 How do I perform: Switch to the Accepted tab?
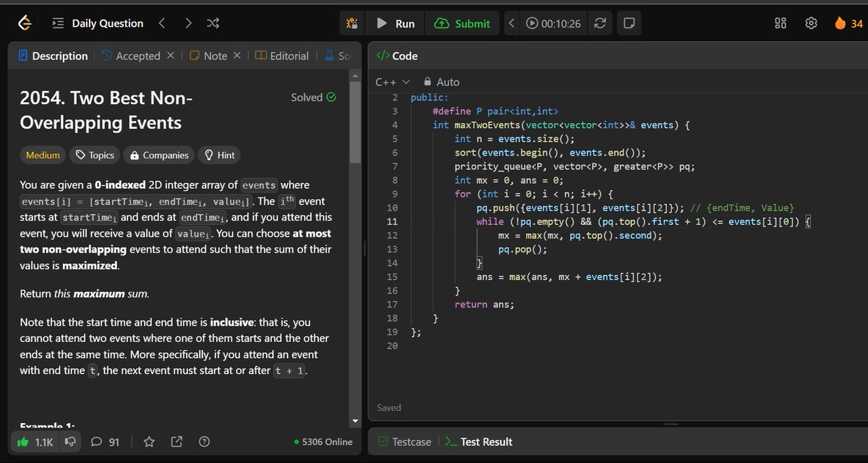click(x=130, y=56)
